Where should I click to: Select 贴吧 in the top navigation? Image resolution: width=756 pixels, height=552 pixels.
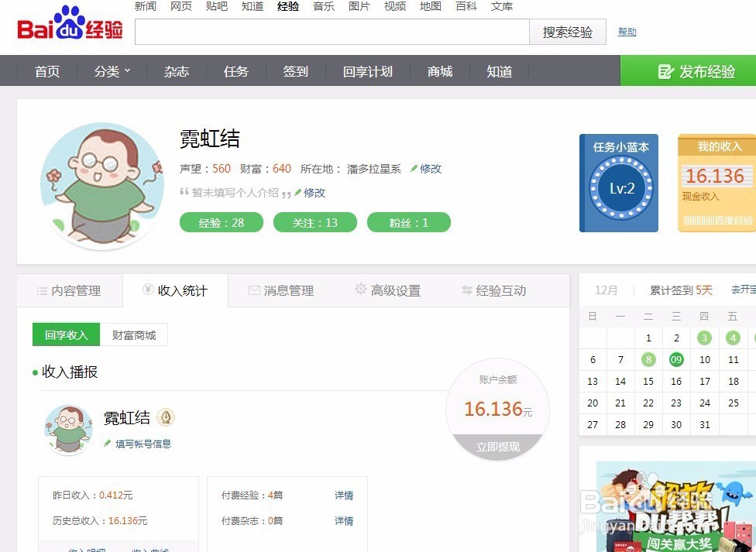tap(216, 6)
